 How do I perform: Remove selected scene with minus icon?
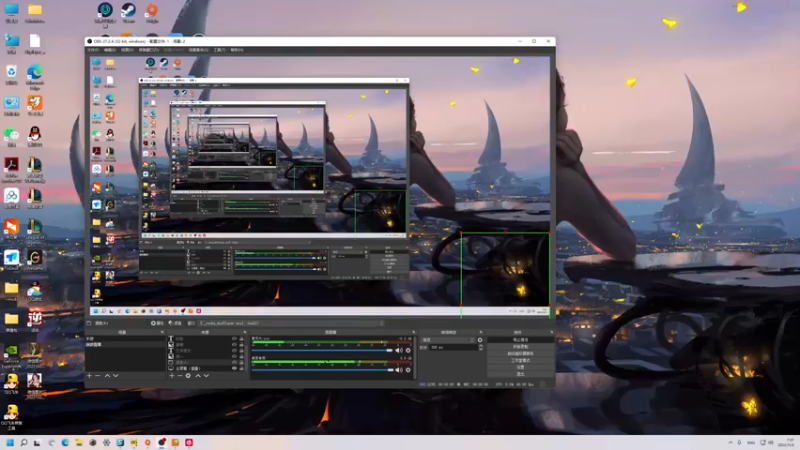(x=97, y=376)
